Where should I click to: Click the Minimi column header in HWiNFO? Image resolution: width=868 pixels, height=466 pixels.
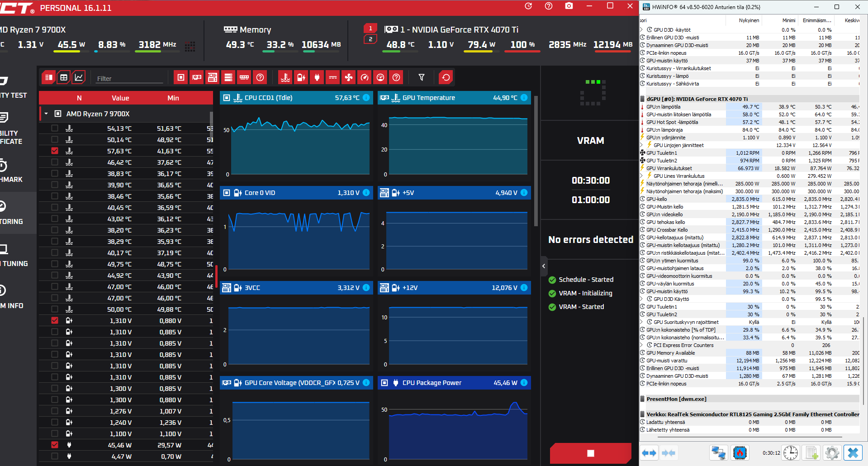tap(780, 20)
